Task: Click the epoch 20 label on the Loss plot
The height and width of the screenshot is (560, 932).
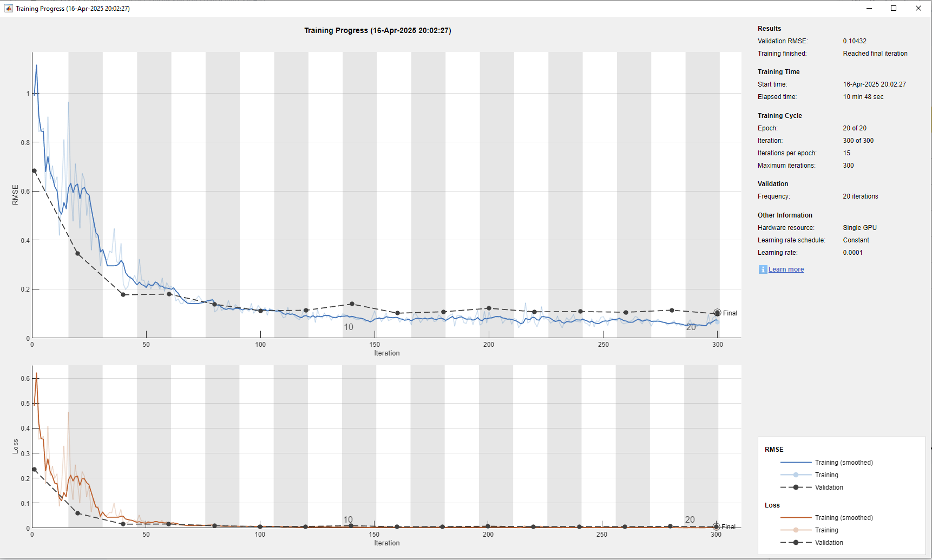Action: (690, 519)
